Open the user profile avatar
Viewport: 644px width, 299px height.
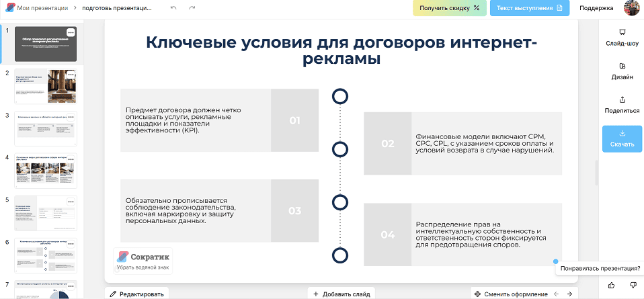point(632,8)
